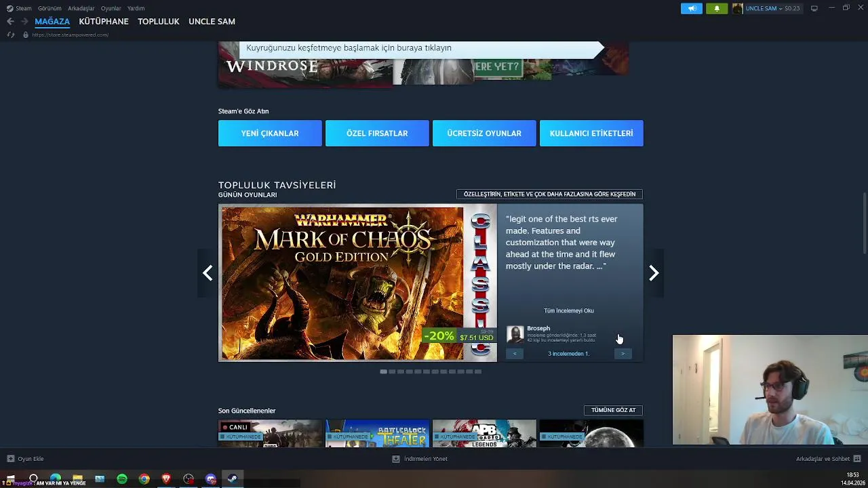The image size is (868, 488).
Task: Open File Explorer from the taskbar
Action: pos(78,479)
